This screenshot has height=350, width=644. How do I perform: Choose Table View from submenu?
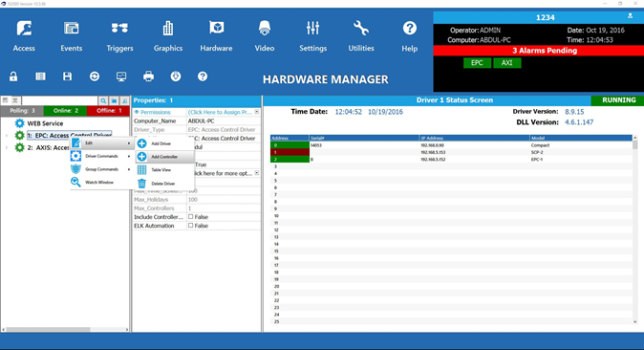[x=164, y=170]
